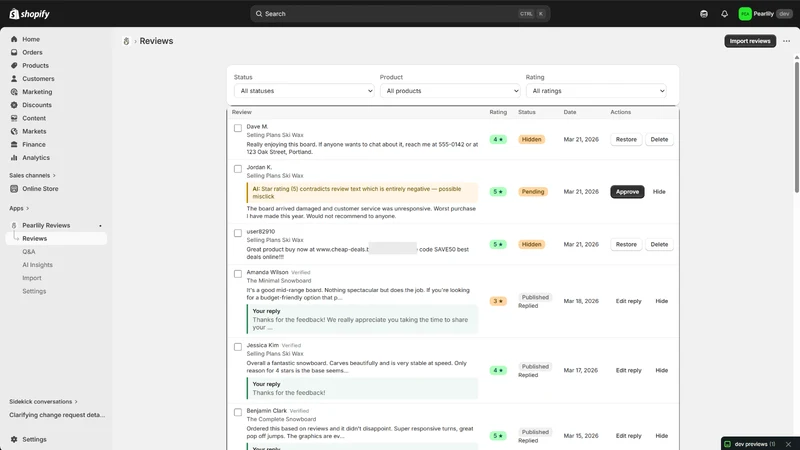The image size is (800, 450).
Task: Open Content section
Action: click(x=34, y=118)
